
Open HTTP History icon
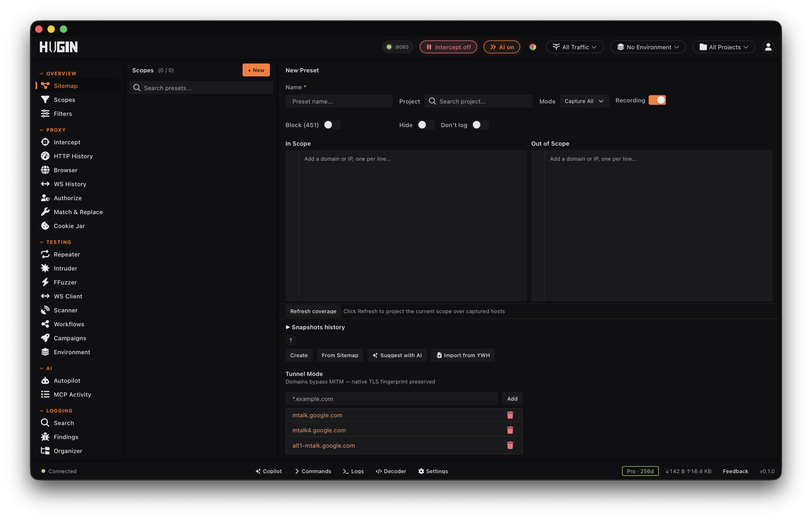[x=45, y=156]
